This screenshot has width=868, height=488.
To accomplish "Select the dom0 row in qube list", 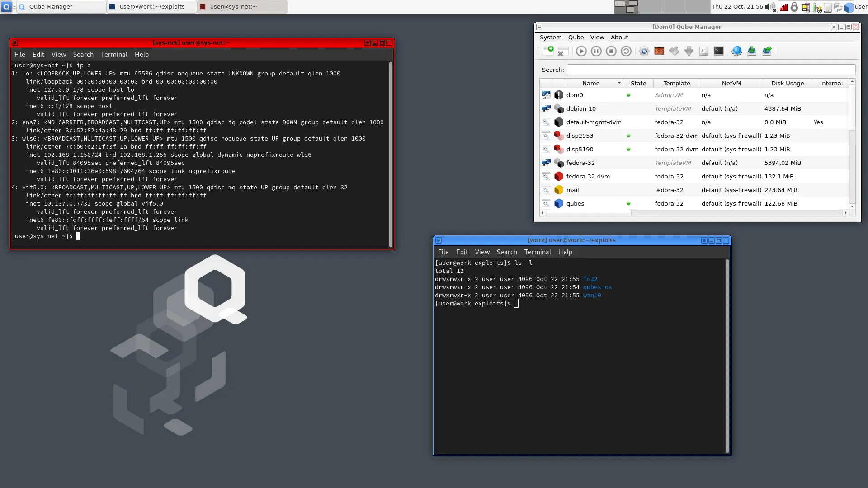I will (694, 95).
